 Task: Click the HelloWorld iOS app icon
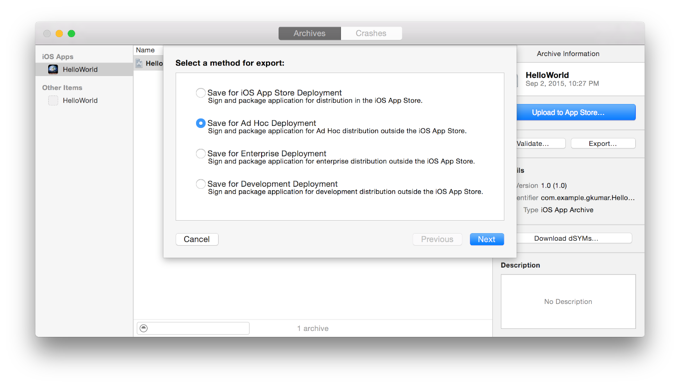[53, 69]
